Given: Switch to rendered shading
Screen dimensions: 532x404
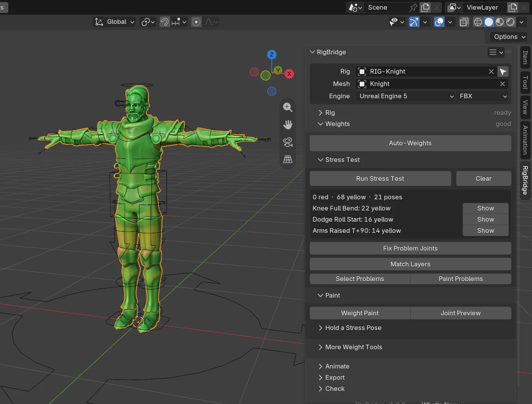Looking at the screenshot, I should point(510,22).
